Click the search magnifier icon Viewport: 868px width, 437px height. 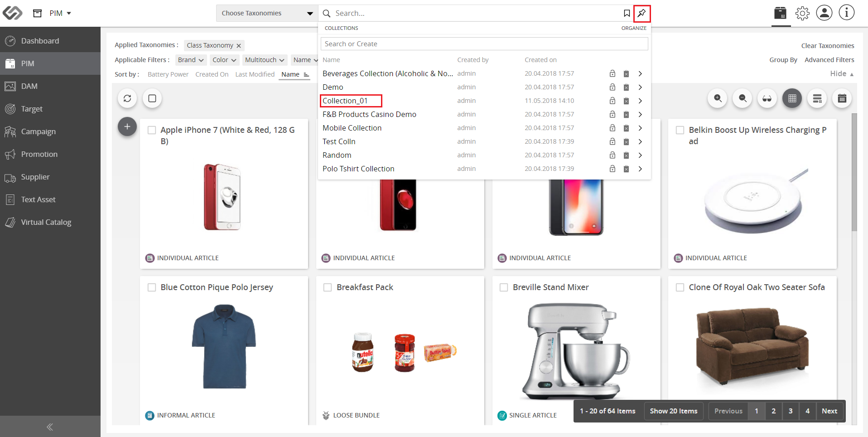coord(326,14)
